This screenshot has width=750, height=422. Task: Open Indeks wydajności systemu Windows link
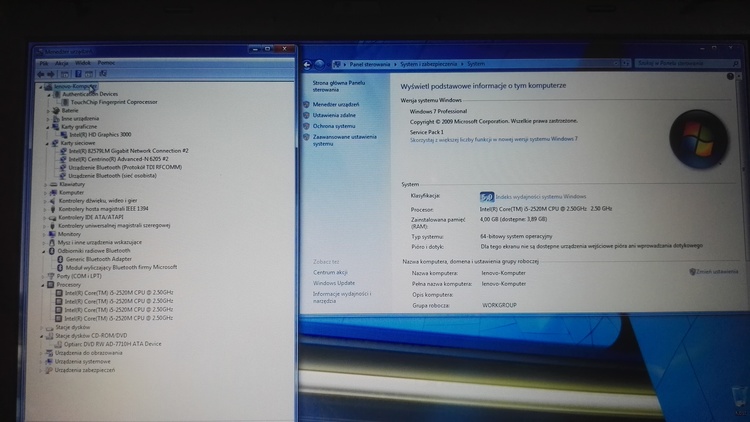[540, 197]
